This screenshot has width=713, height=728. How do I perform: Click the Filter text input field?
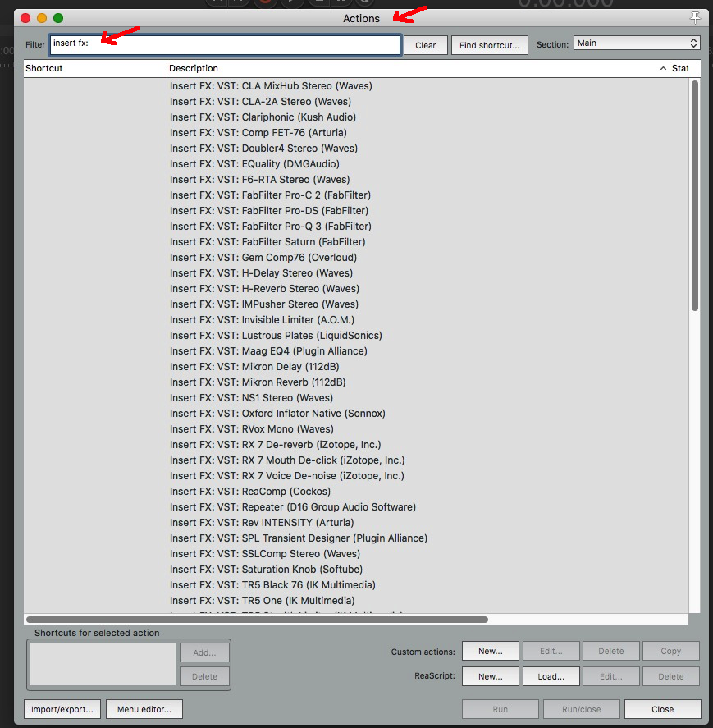[225, 45]
